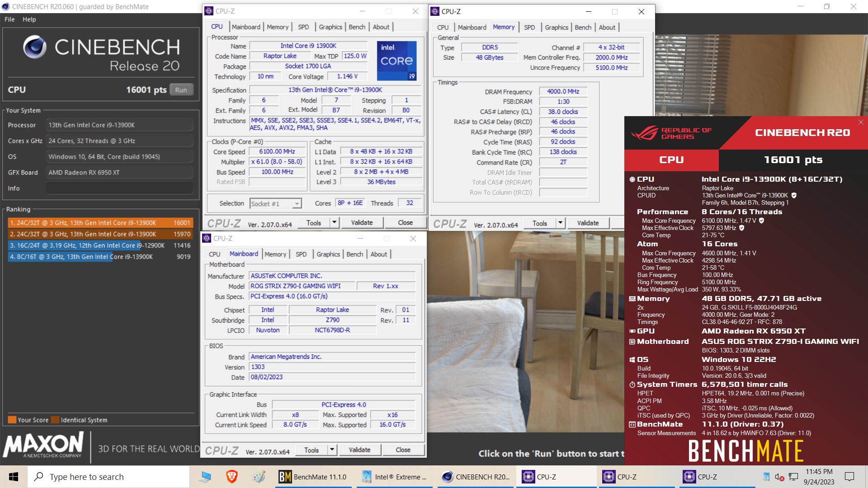Close the BenchMate CINEBENCH R20 result panel
The width and height of the screenshot is (868, 488).
click(x=861, y=122)
